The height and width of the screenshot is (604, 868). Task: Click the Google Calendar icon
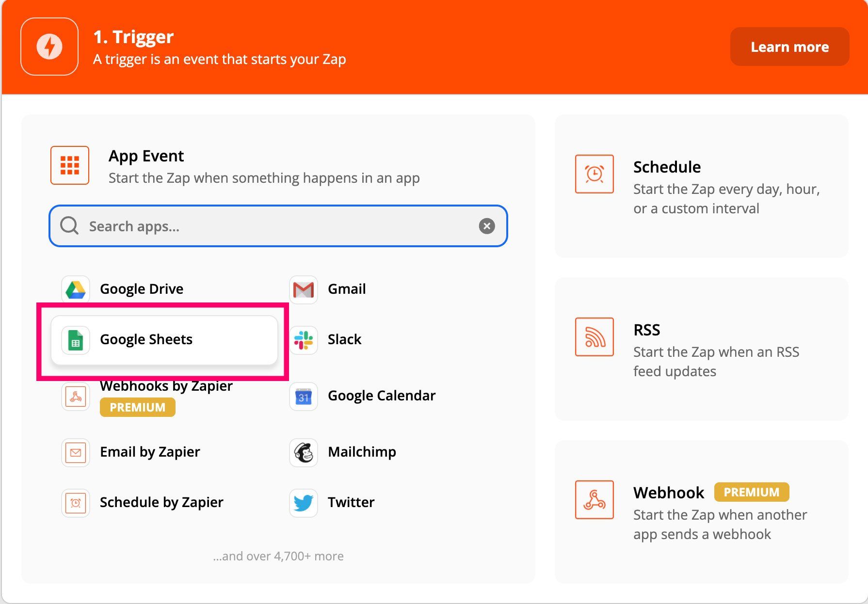(304, 397)
